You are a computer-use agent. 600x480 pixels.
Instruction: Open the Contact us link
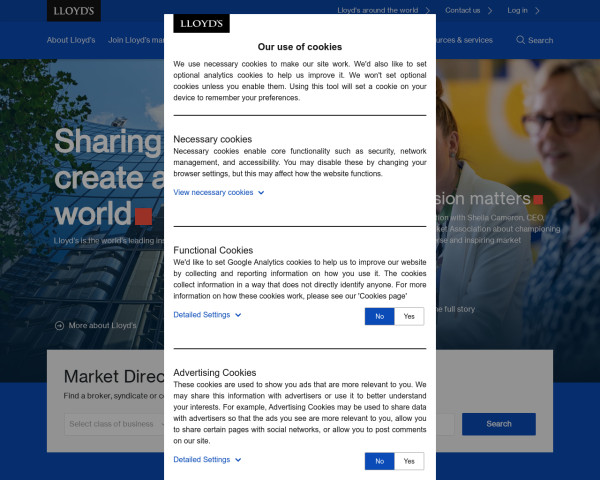[x=462, y=10]
